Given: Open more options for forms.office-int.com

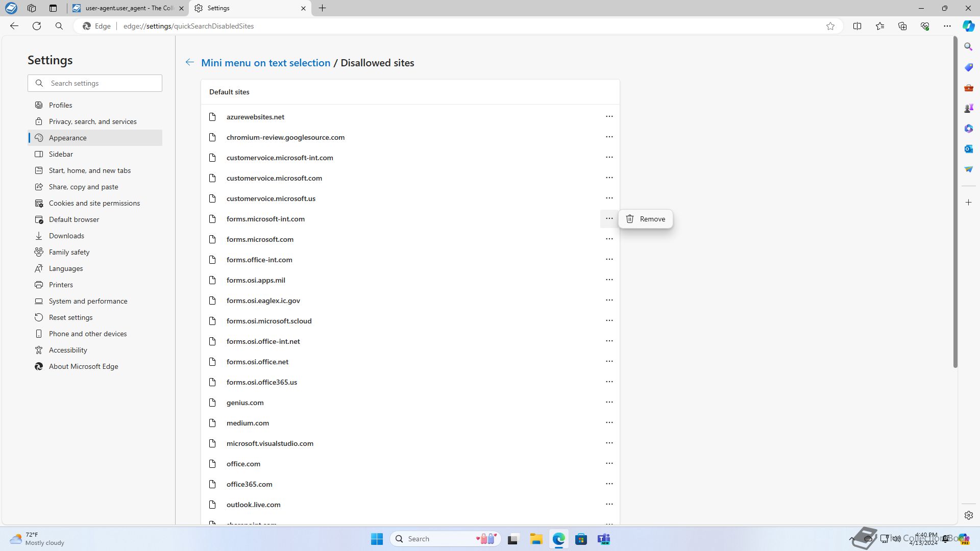Looking at the screenshot, I should (x=609, y=260).
